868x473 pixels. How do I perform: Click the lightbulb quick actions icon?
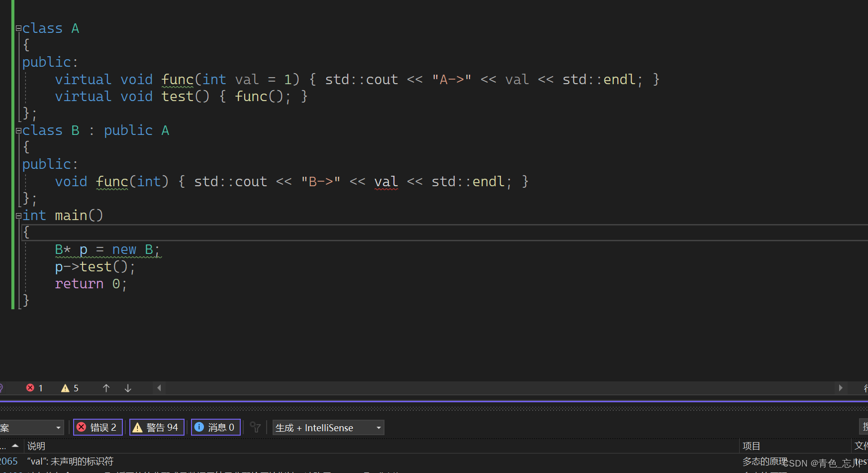tap(1, 388)
